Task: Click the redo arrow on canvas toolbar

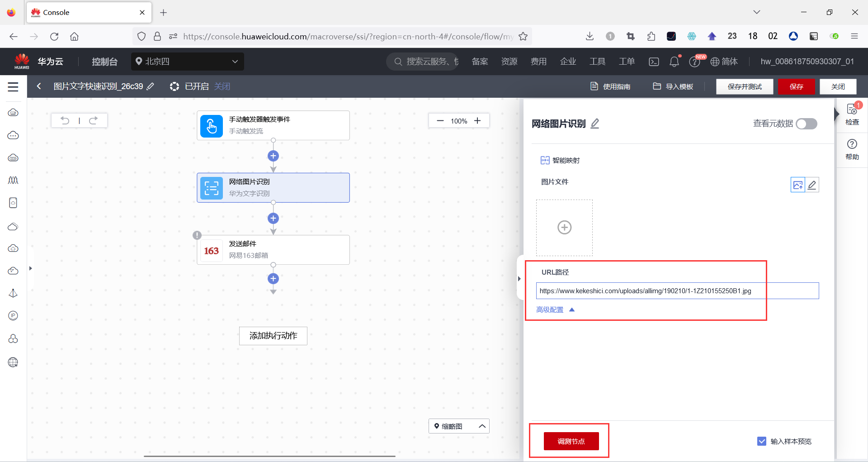Action: pyautogui.click(x=93, y=120)
